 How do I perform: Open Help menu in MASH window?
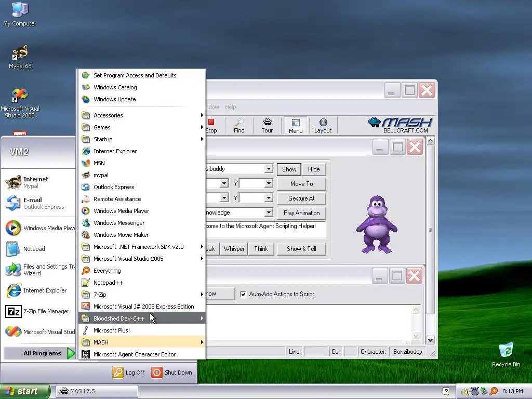tap(230, 107)
